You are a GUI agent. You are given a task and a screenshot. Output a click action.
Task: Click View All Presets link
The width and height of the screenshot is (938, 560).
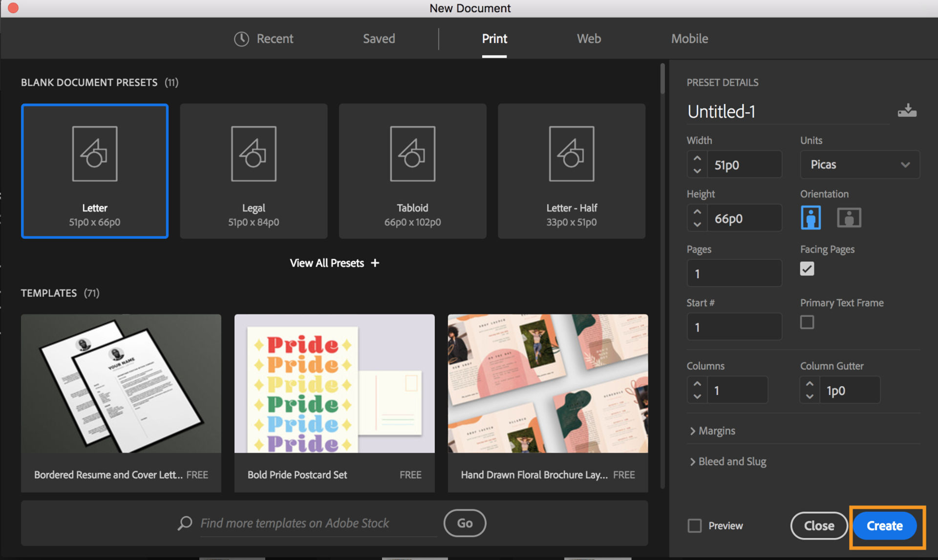tap(334, 263)
